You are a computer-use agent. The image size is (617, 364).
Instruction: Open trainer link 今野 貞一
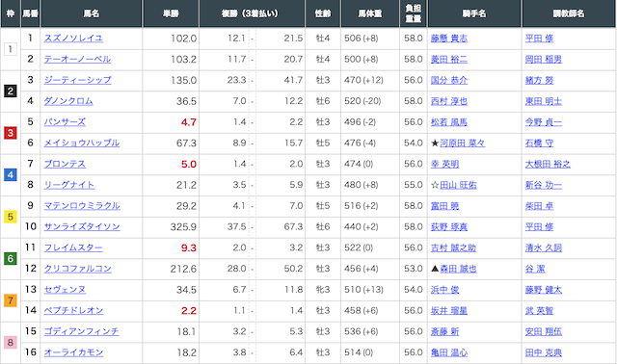(544, 122)
